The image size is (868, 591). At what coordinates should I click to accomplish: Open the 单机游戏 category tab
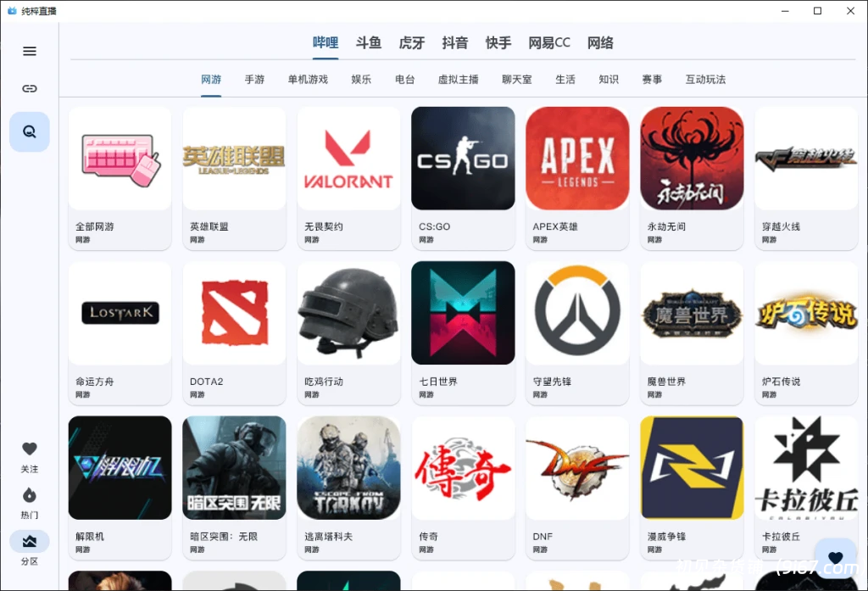pos(308,80)
